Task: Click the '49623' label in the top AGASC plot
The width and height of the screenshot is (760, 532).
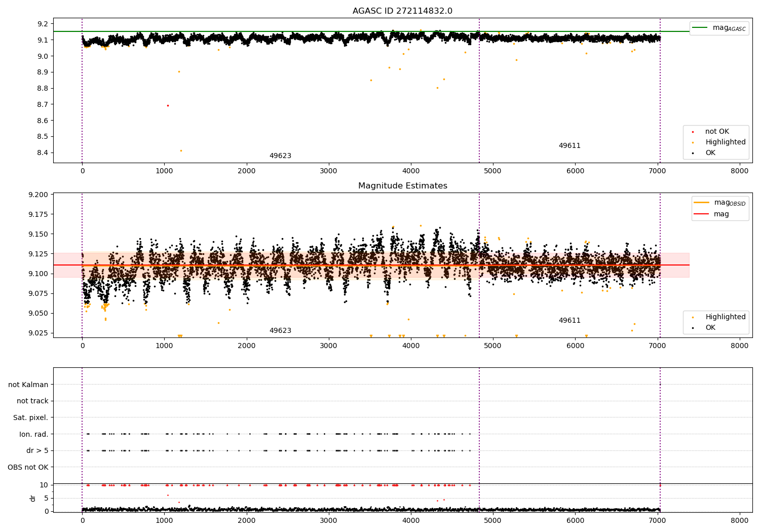Action: [280, 156]
